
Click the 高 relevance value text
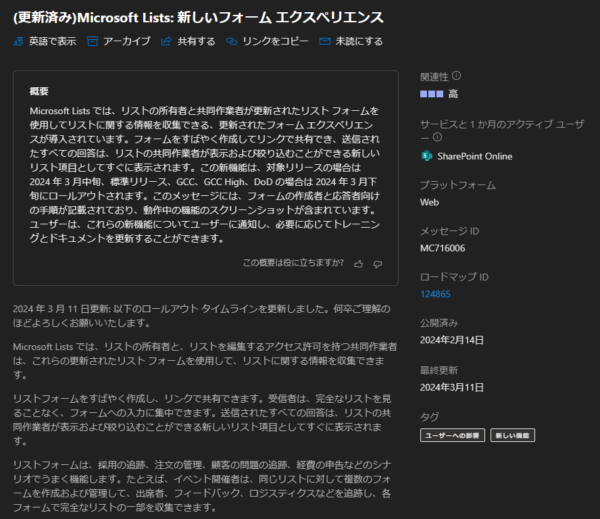pyautogui.click(x=453, y=94)
